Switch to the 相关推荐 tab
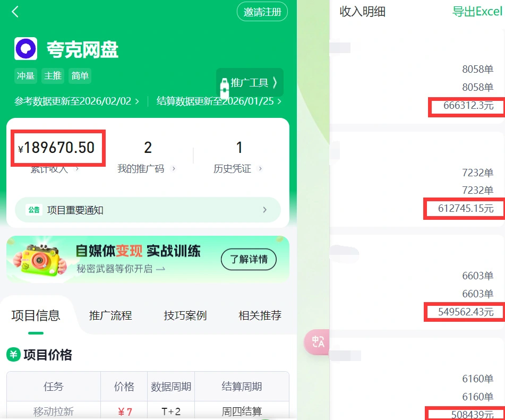Viewport: 505px width, 420px height. [260, 315]
